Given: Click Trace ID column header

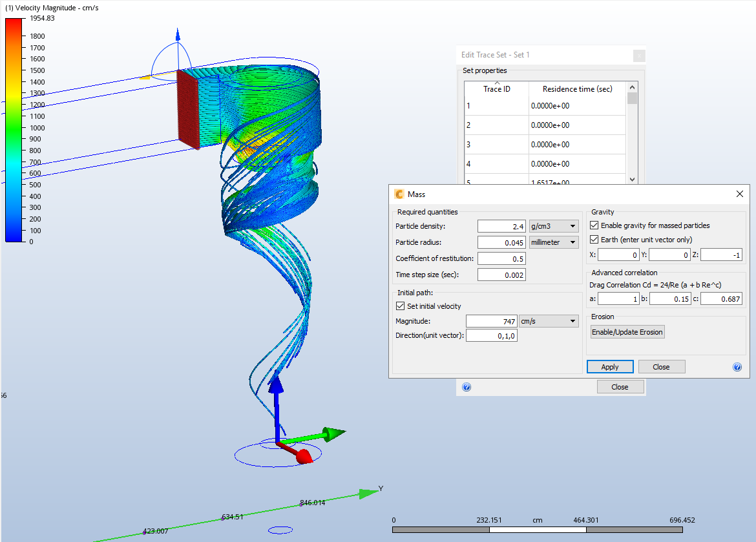Looking at the screenshot, I should coord(497,89).
